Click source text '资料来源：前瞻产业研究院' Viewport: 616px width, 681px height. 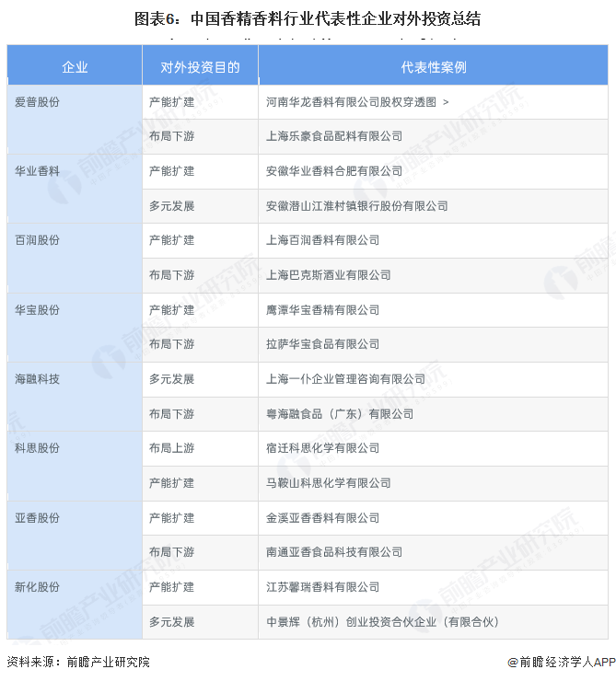point(78,662)
